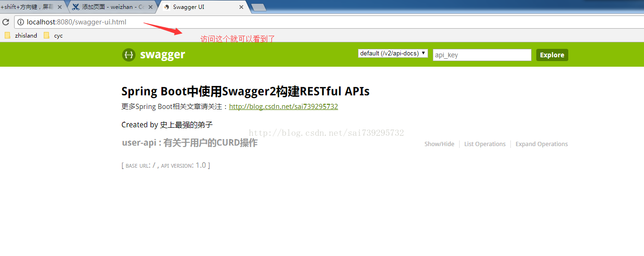The image size is (644, 256).
Task: Click the swagger title text in header
Action: pyautogui.click(x=163, y=55)
